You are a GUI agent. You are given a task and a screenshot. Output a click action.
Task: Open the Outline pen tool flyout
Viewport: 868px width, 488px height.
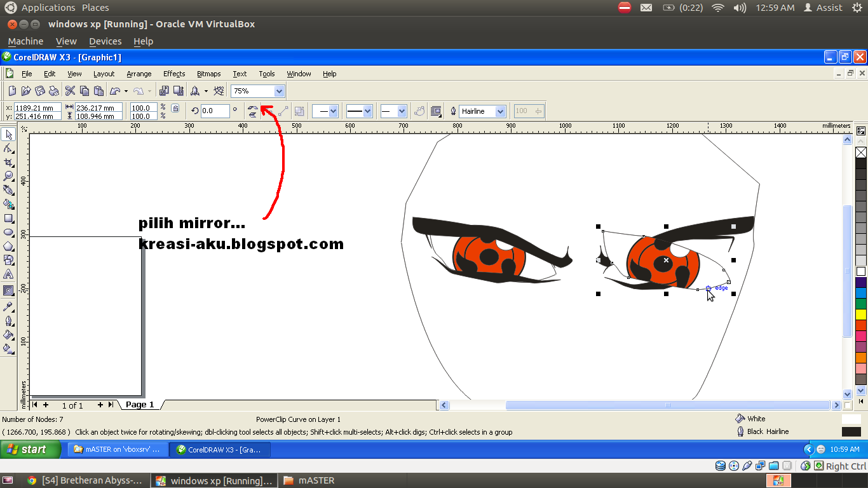tap(8, 321)
